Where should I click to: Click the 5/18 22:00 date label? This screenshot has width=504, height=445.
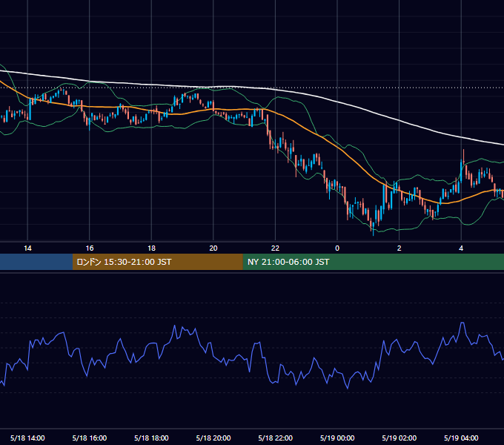[x=276, y=438]
